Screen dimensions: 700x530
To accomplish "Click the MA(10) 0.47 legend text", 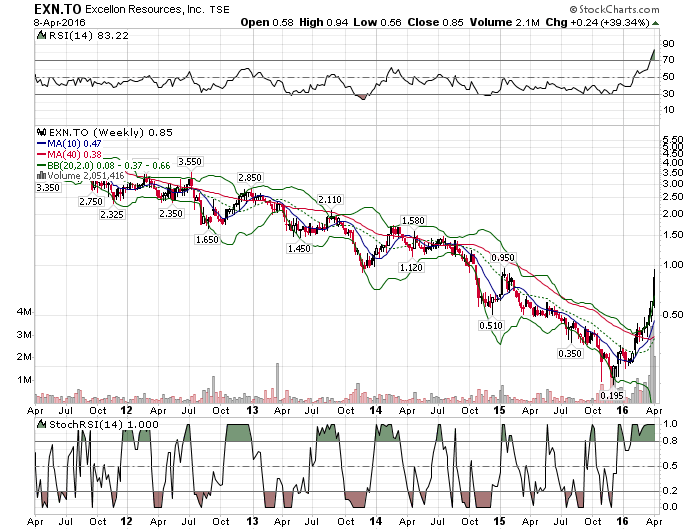I will coord(74,144).
